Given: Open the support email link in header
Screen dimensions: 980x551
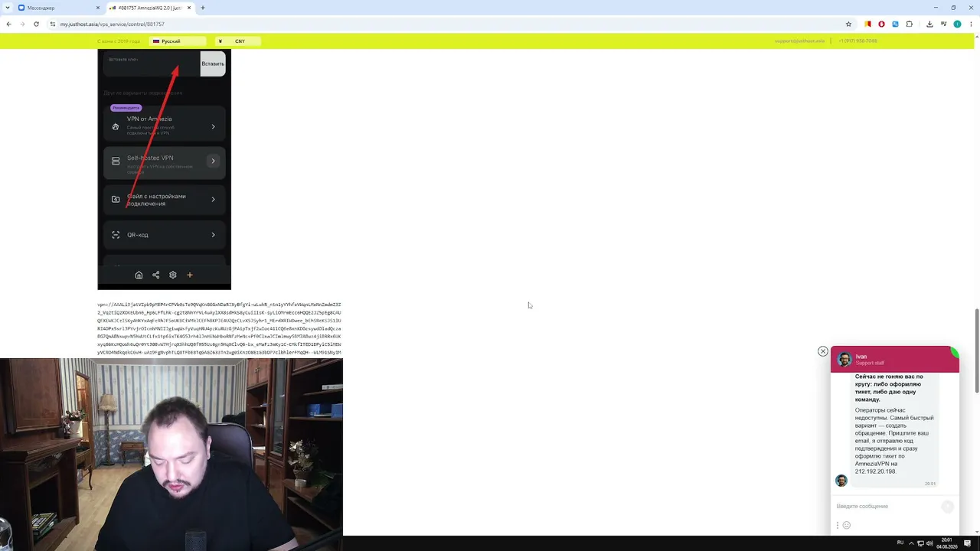Looking at the screenshot, I should click(x=799, y=41).
